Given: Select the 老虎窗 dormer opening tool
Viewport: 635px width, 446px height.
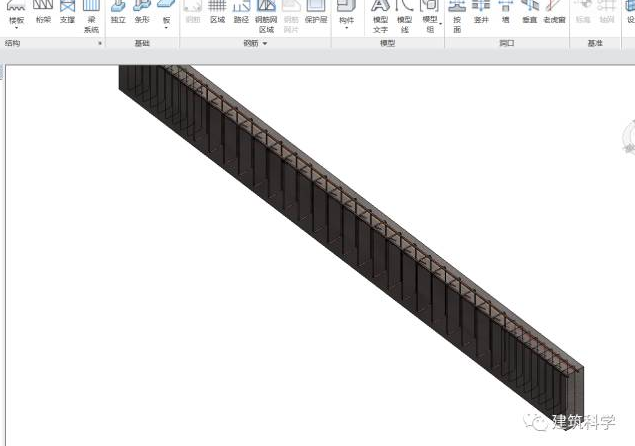Looking at the screenshot, I should tap(554, 12).
